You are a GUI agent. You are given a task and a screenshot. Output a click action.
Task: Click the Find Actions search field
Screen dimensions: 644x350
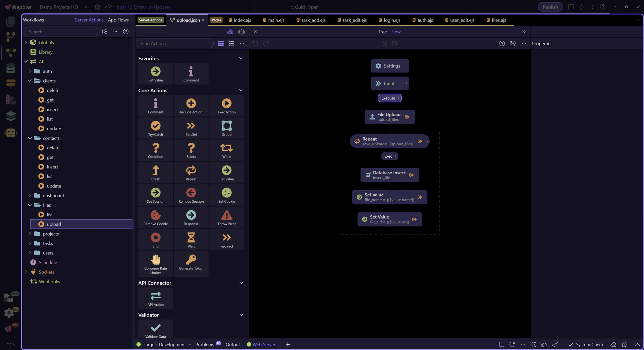(175, 43)
